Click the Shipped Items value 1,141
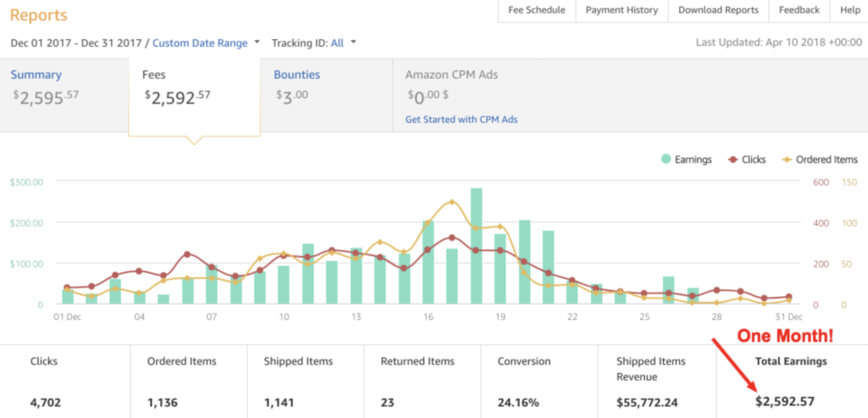This screenshot has width=868, height=418. point(279,403)
